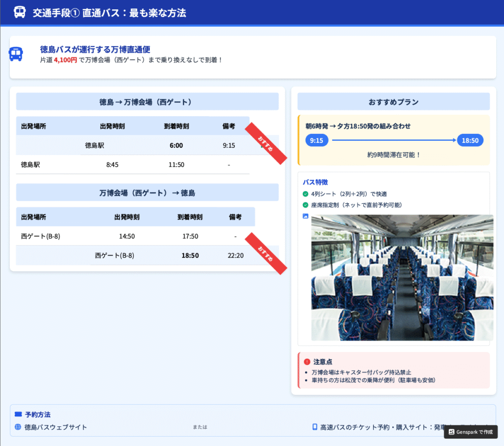This screenshot has width=504, height=446.
Task: Click the 約9時間滞在可能！ text
Action: (x=394, y=155)
